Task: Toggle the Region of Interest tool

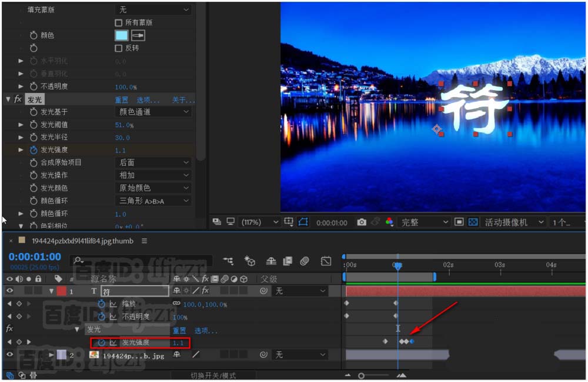Action: (303, 222)
